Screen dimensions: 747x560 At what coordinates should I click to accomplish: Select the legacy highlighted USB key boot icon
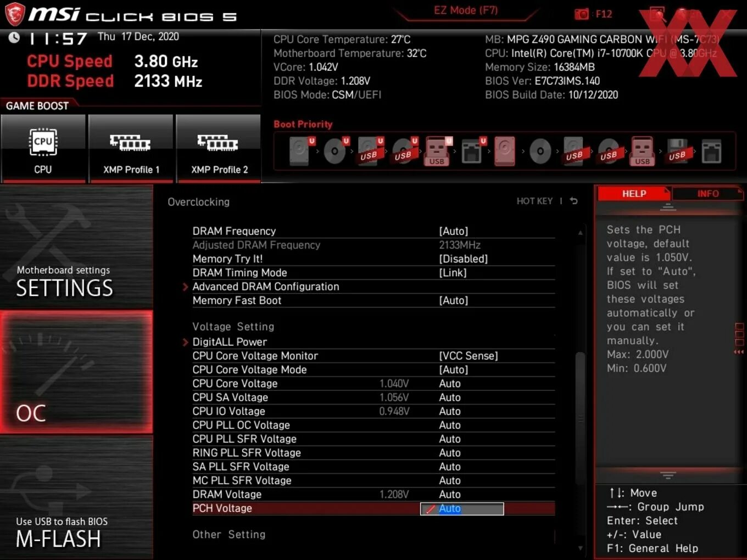(643, 151)
